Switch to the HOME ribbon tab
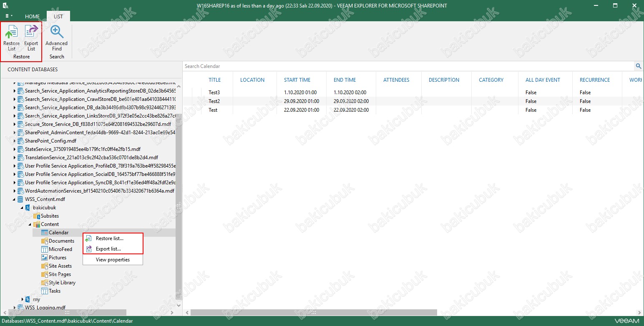 [32, 17]
